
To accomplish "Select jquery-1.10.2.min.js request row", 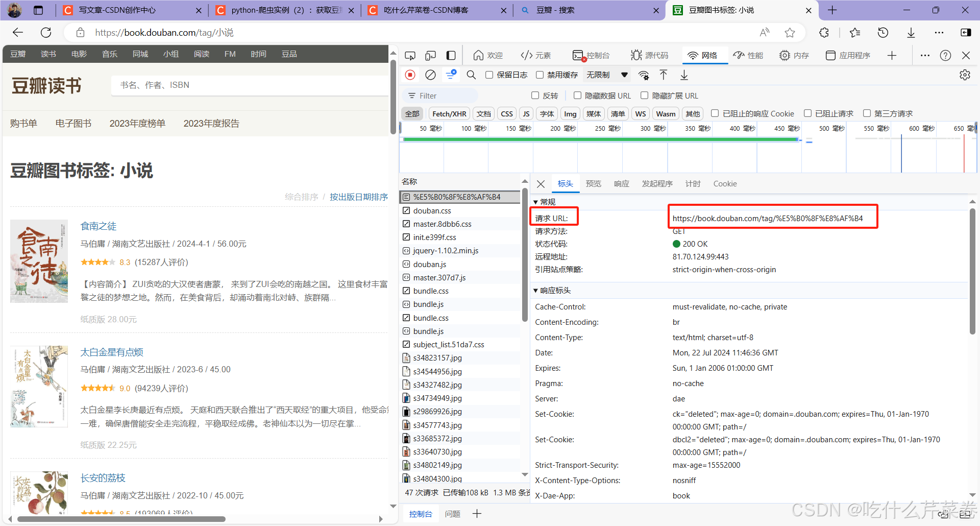I will point(459,251).
